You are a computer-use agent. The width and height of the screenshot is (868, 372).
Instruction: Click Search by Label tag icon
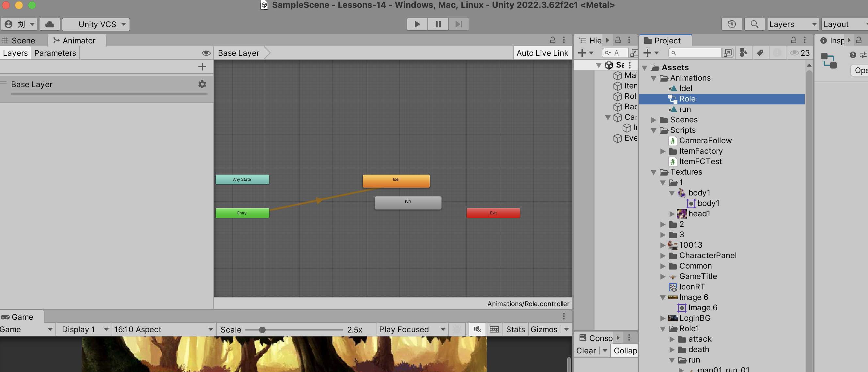[x=760, y=53]
